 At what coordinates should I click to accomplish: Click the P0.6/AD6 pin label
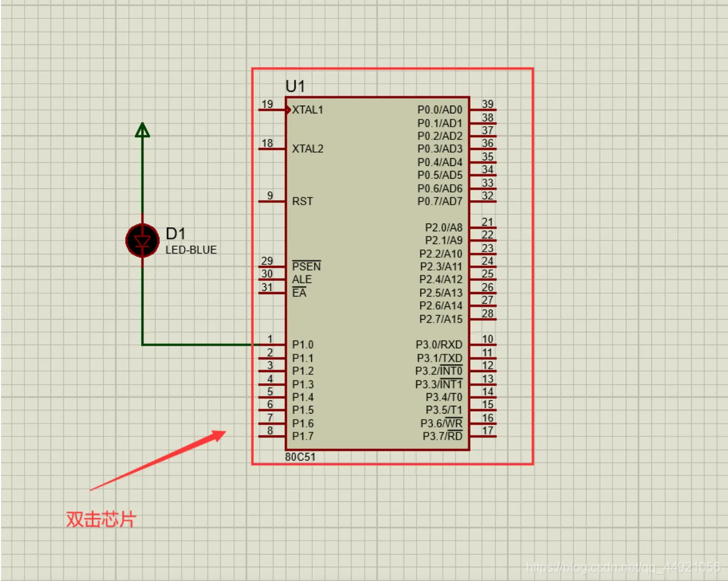[440, 188]
